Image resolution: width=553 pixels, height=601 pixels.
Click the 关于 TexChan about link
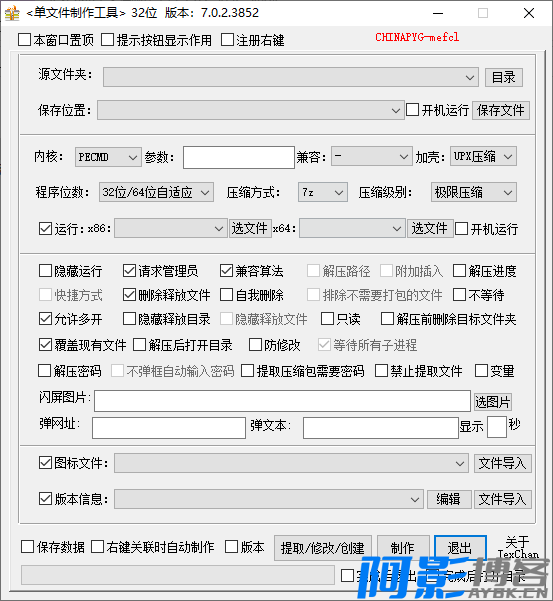tap(518, 548)
